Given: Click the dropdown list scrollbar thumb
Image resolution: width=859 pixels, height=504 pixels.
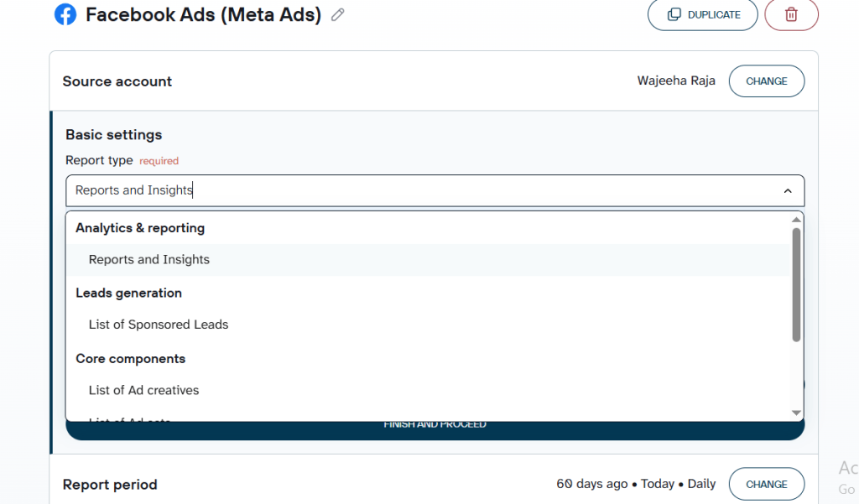Looking at the screenshot, I should point(797,285).
